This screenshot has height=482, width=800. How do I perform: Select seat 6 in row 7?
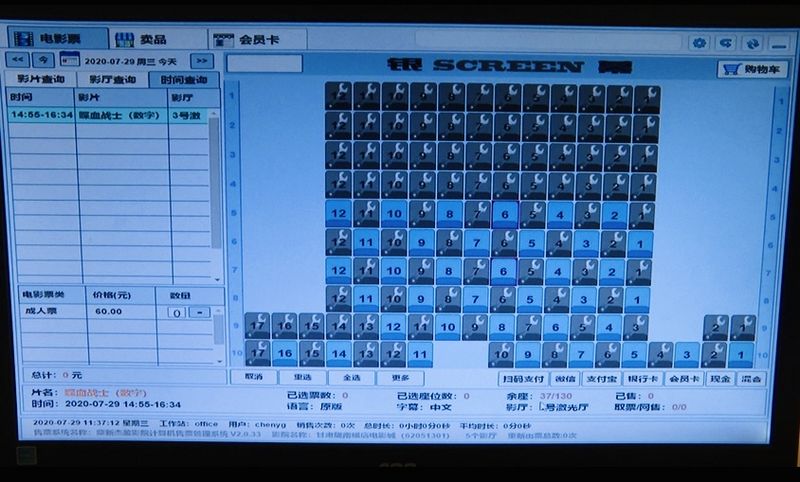pos(506,270)
